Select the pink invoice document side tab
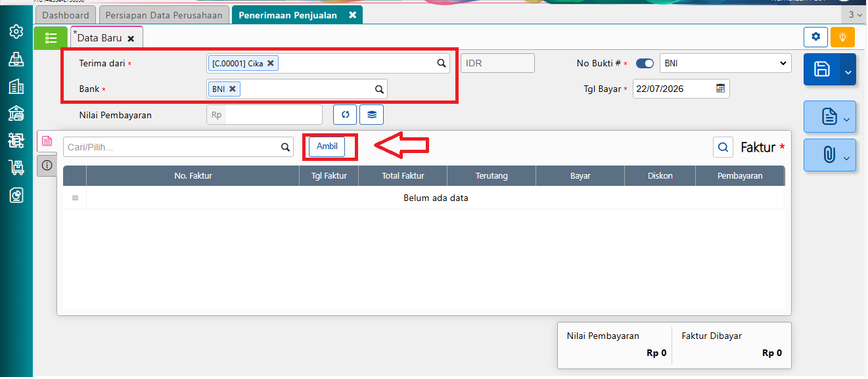This screenshot has height=379, width=868. [47, 141]
